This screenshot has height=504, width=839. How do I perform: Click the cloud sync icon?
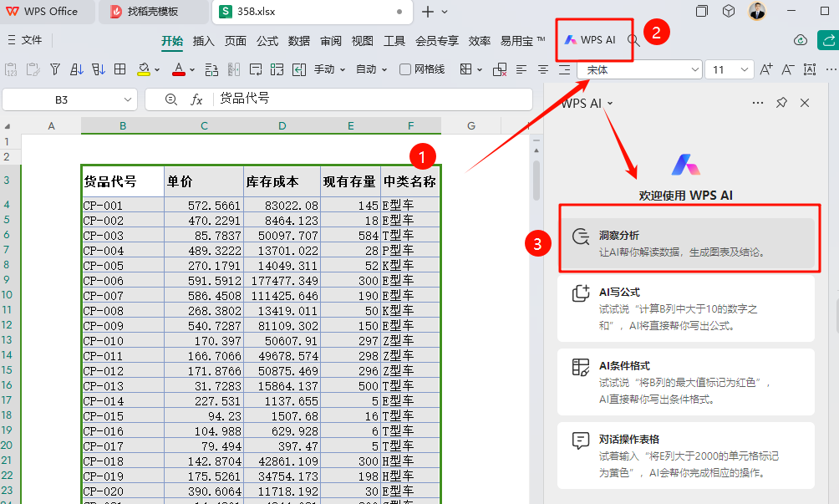pos(801,40)
